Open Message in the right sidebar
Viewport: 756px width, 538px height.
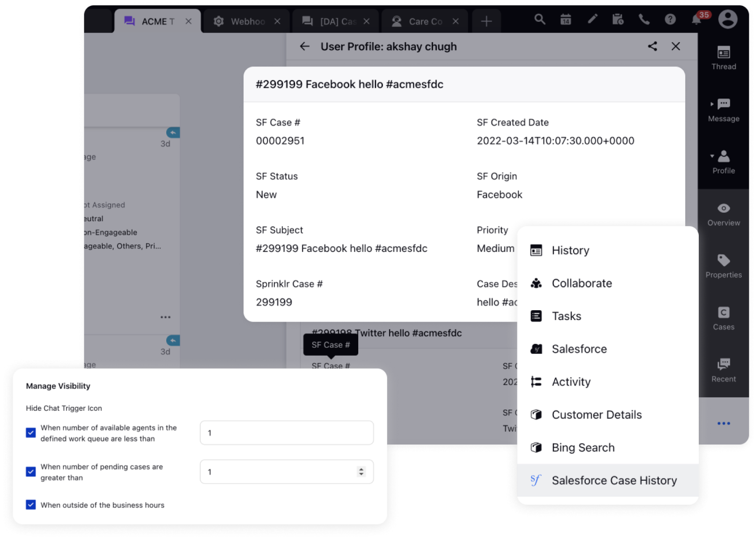(x=724, y=110)
